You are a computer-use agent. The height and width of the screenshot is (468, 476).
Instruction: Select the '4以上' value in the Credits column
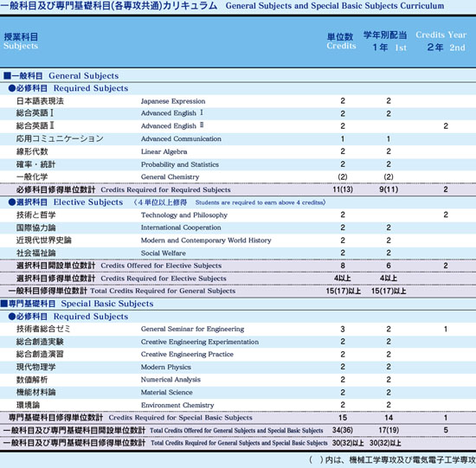(x=343, y=279)
